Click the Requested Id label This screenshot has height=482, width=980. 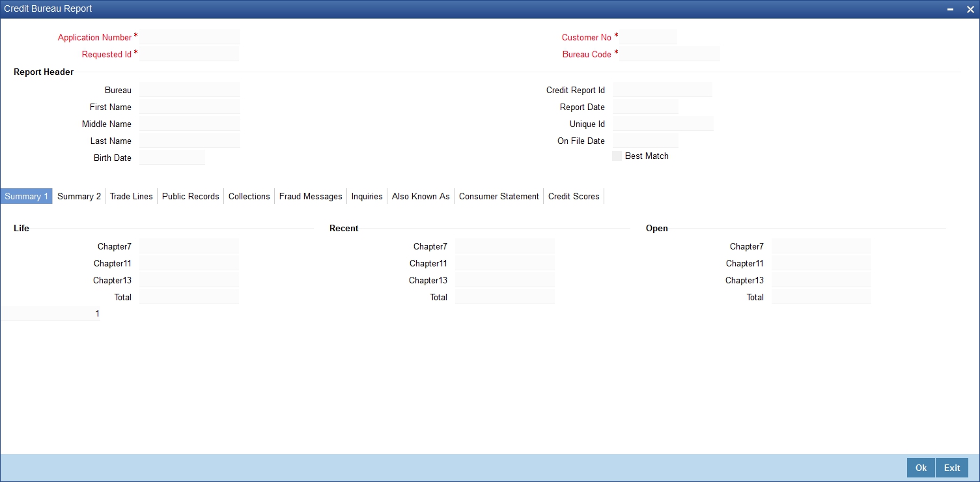(x=107, y=55)
